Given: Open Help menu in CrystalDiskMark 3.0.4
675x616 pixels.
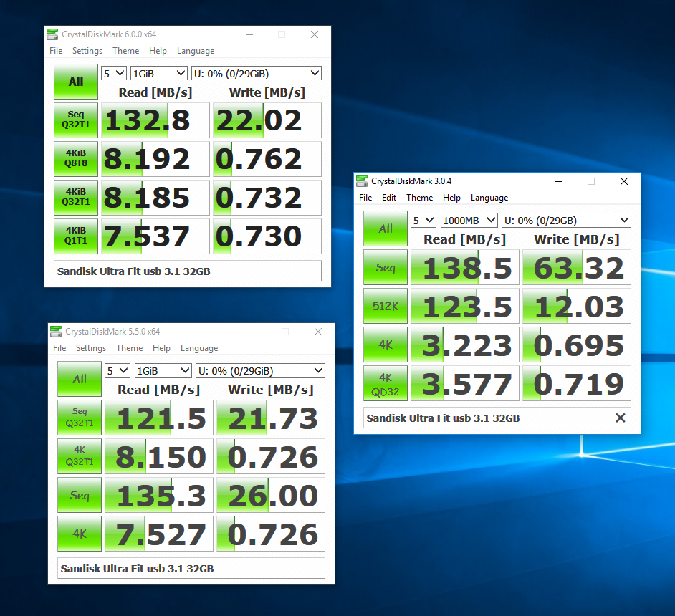Looking at the screenshot, I should [x=451, y=198].
